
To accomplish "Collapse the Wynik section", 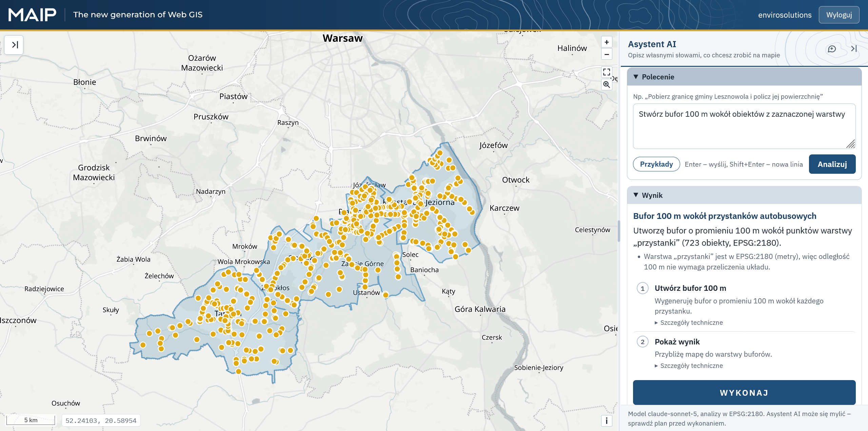I will 744,195.
